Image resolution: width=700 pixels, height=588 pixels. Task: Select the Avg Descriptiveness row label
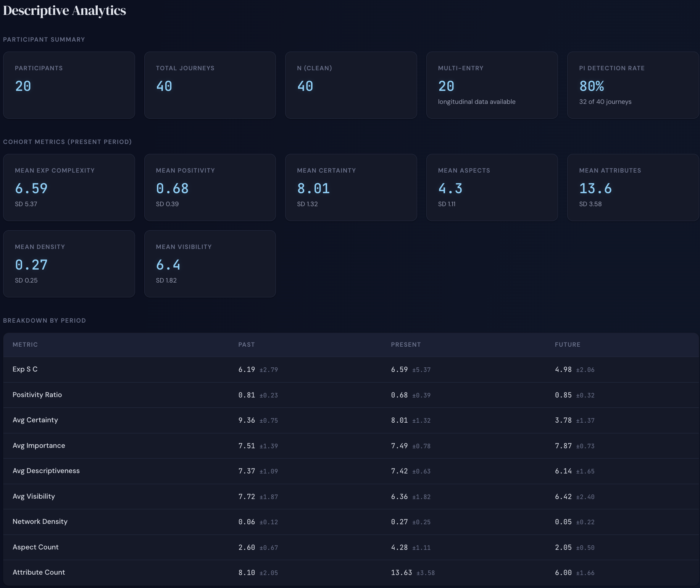click(x=46, y=471)
